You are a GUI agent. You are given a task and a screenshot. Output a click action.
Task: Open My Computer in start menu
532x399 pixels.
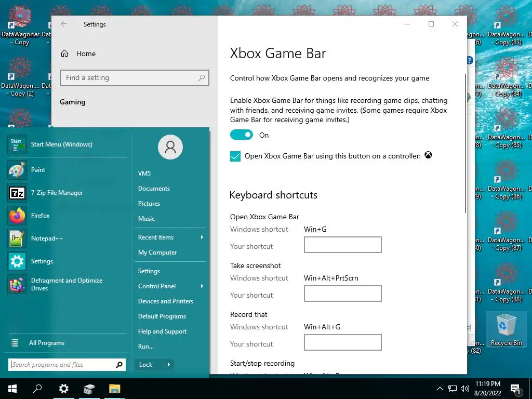pyautogui.click(x=157, y=252)
